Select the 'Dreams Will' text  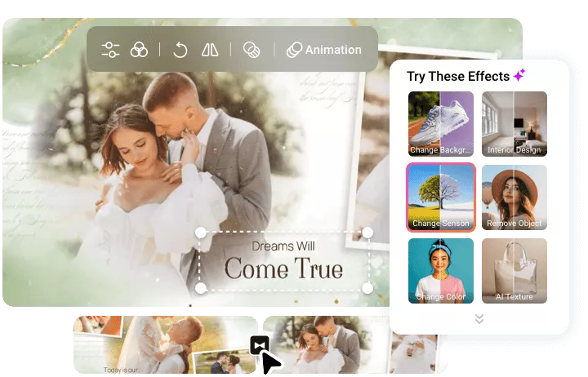283,246
